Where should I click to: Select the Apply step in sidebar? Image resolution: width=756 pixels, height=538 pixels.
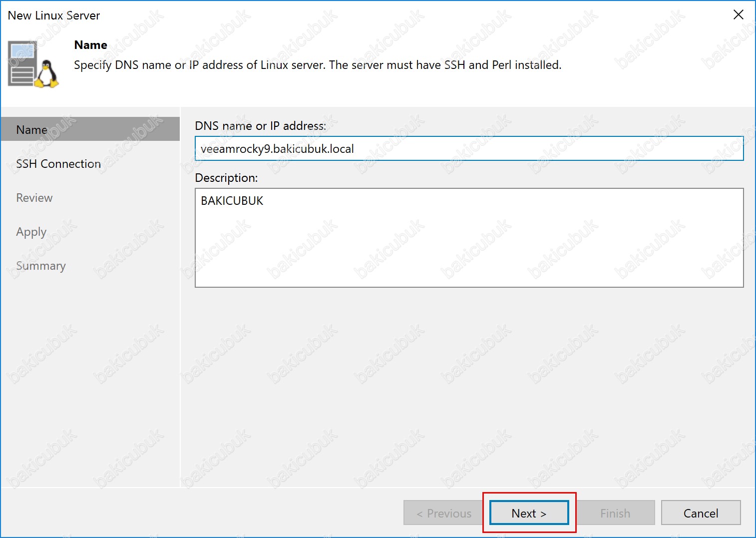pyautogui.click(x=31, y=232)
